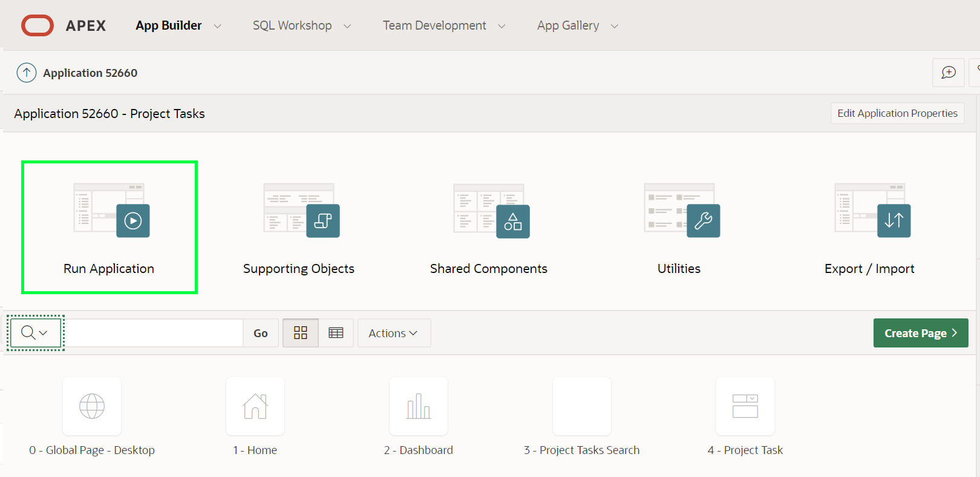
Task: Click the Run Application play icon
Action: tap(132, 220)
